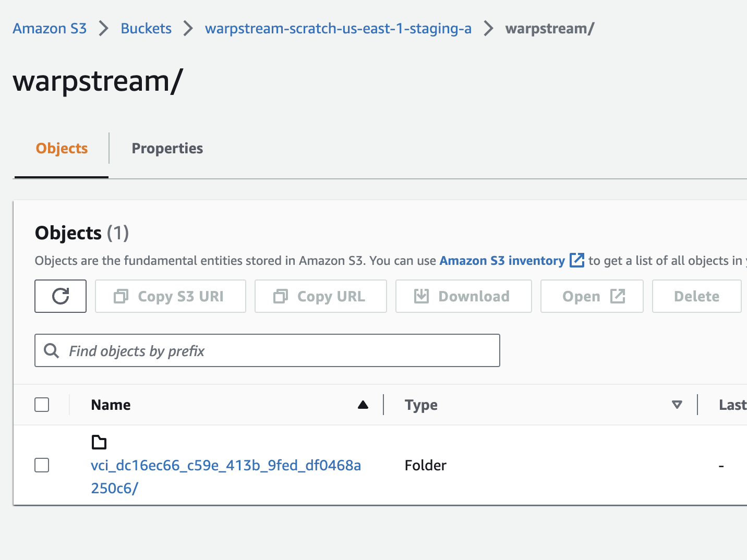This screenshot has width=747, height=560.
Task: Sort by Name using the ascending arrow
Action: (363, 405)
